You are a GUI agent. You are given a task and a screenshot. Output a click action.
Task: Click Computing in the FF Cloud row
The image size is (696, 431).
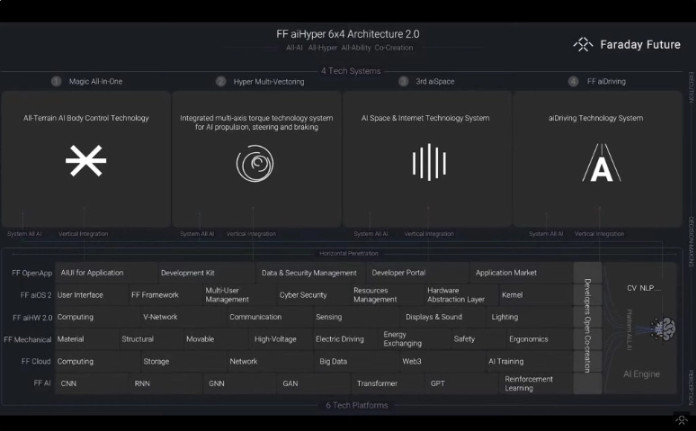[98, 362]
